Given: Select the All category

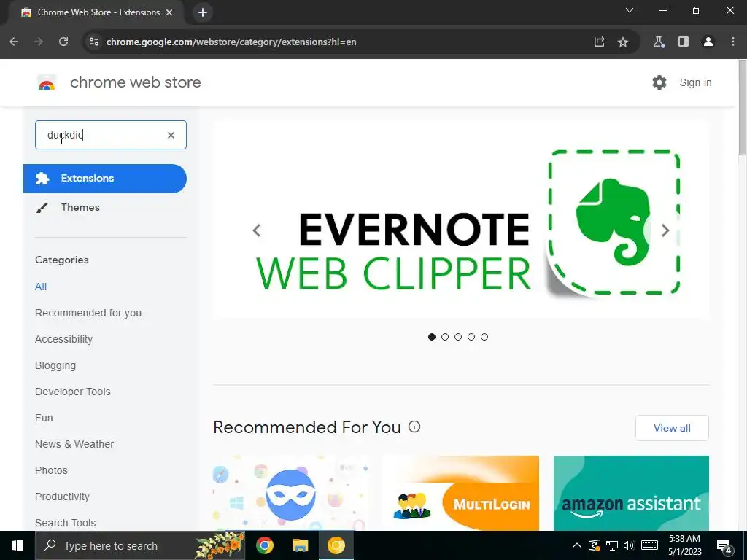Looking at the screenshot, I should (x=41, y=287).
